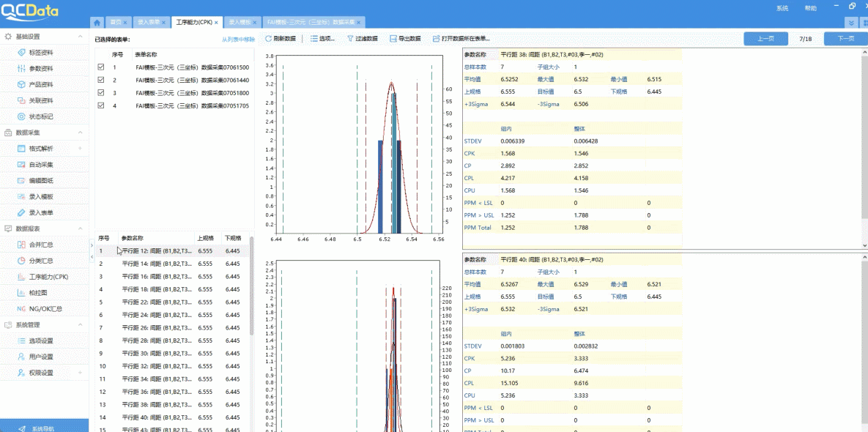Open the tab list double-chevron dropdown
Viewport: 868px width, 432px height.
pos(850,23)
